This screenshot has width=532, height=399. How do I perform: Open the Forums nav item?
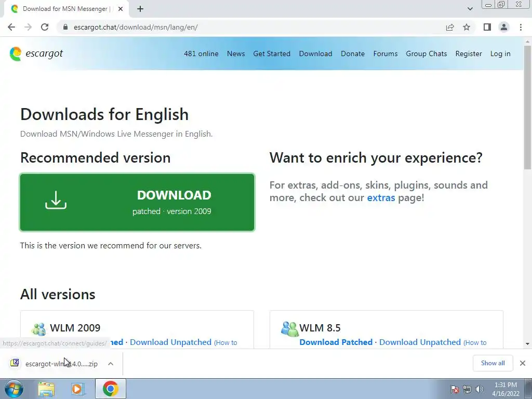pos(385,54)
